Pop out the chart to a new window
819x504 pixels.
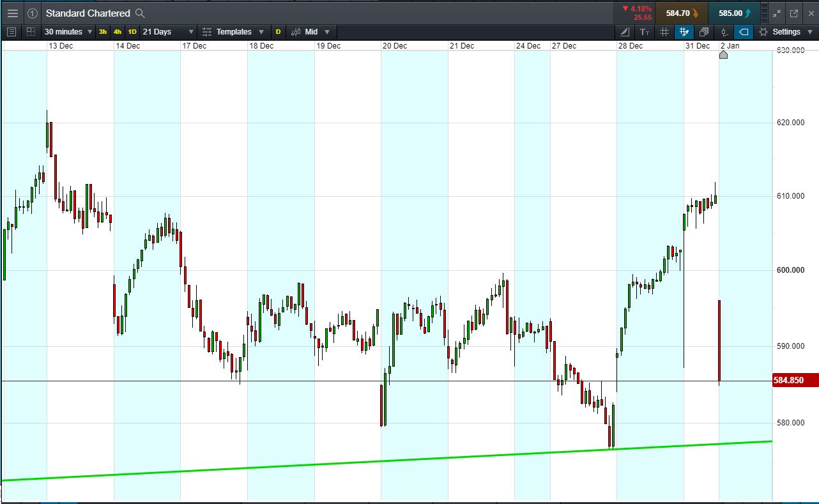(x=794, y=13)
